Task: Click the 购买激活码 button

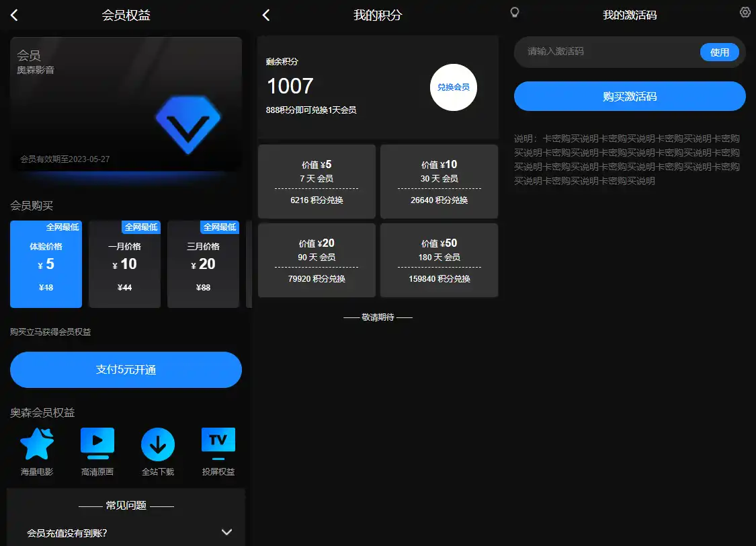Action: coord(630,96)
